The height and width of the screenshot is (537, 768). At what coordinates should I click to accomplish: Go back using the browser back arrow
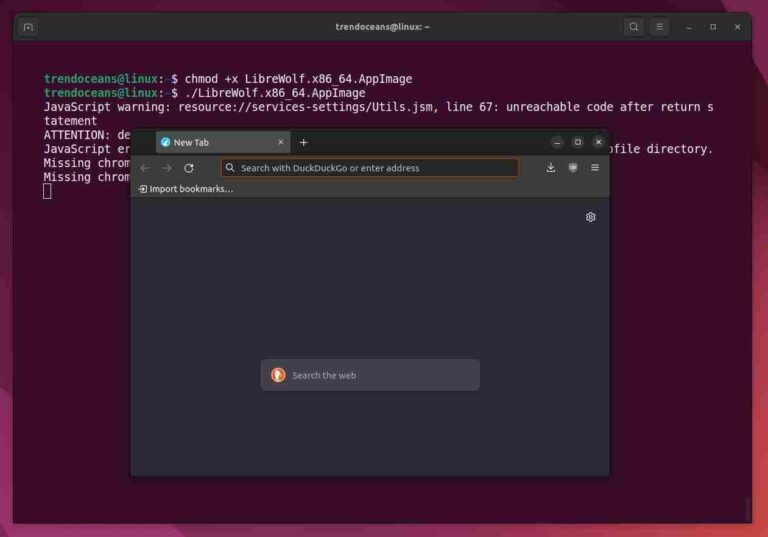(145, 168)
